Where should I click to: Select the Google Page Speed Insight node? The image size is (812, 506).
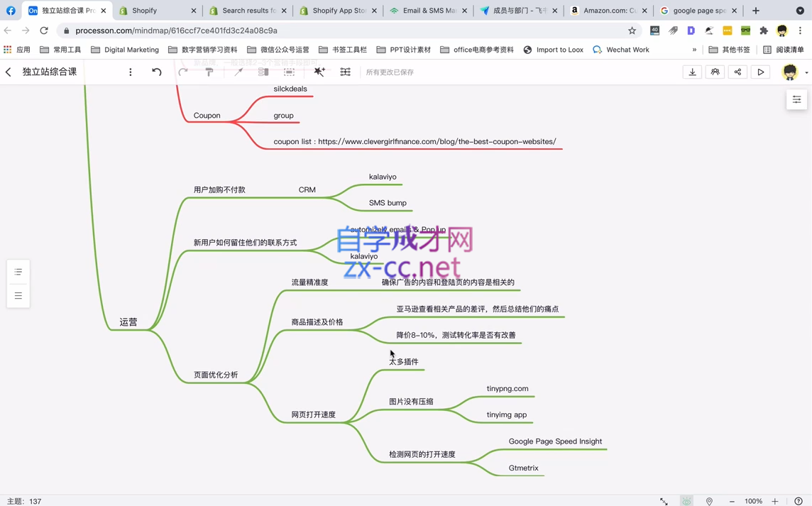point(555,441)
